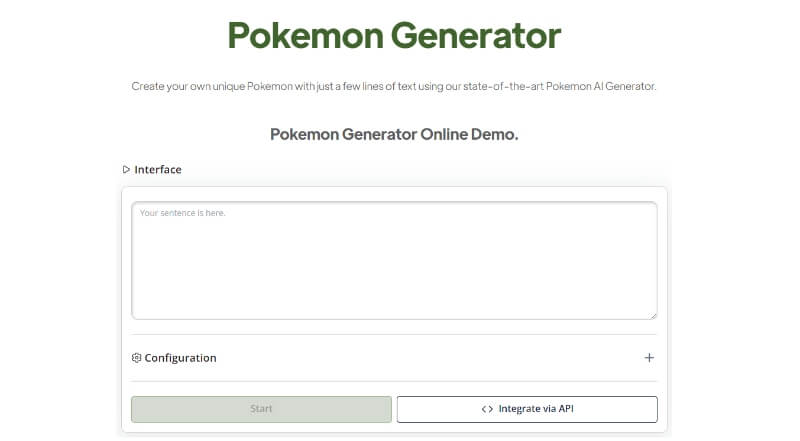This screenshot has height=441, width=800.
Task: Click the Pokemon Generator heading
Action: [x=394, y=35]
